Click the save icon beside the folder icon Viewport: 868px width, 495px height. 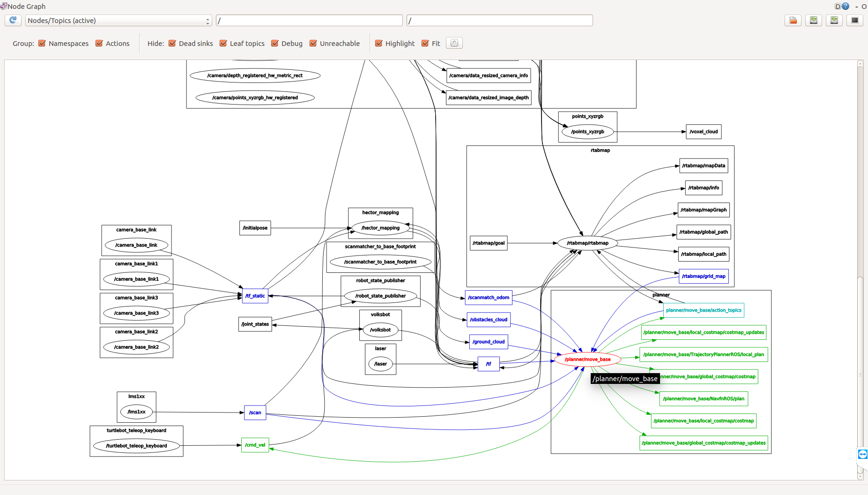pyautogui.click(x=814, y=20)
